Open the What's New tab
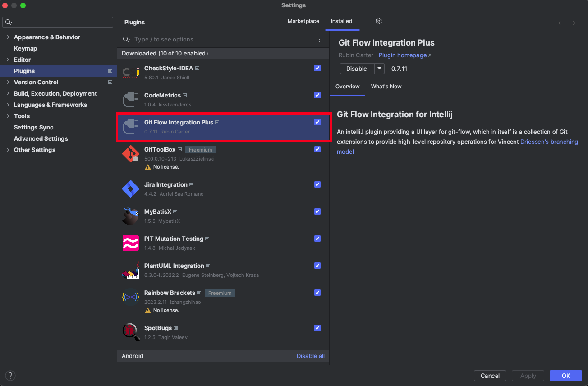The height and width of the screenshot is (386, 588). (386, 87)
